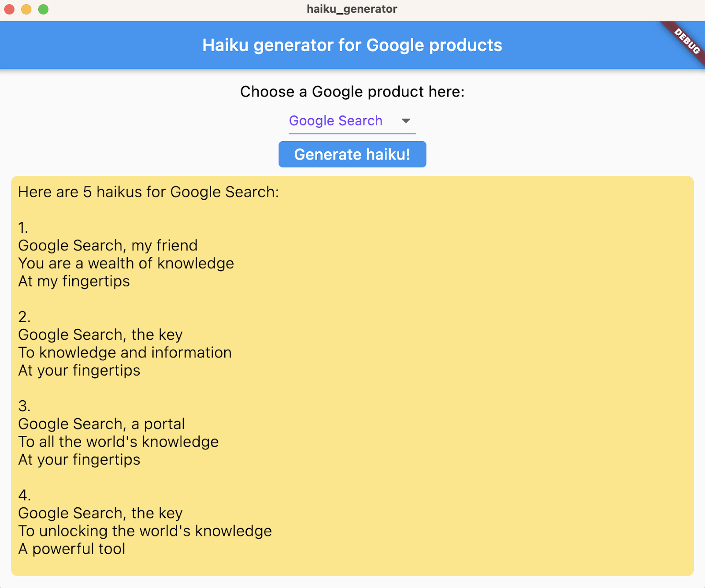Click the line 'To unlocking the world's knowledge'
The image size is (705, 588).
pyautogui.click(x=145, y=531)
